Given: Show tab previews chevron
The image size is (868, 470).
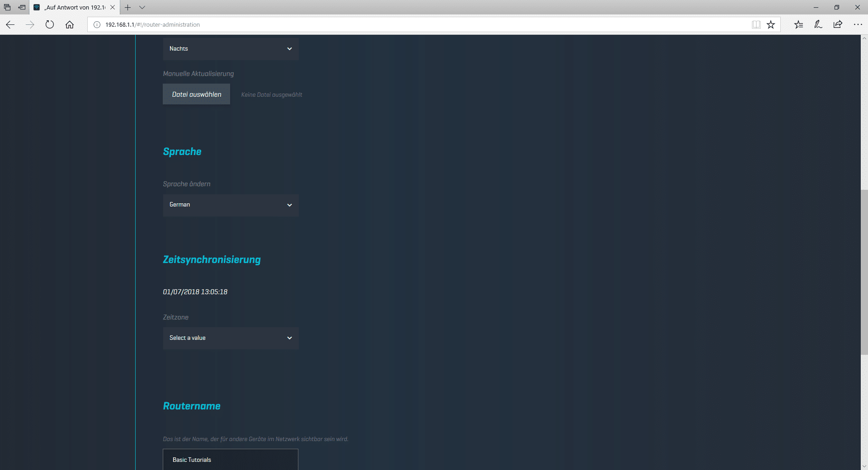Looking at the screenshot, I should pos(142,8).
